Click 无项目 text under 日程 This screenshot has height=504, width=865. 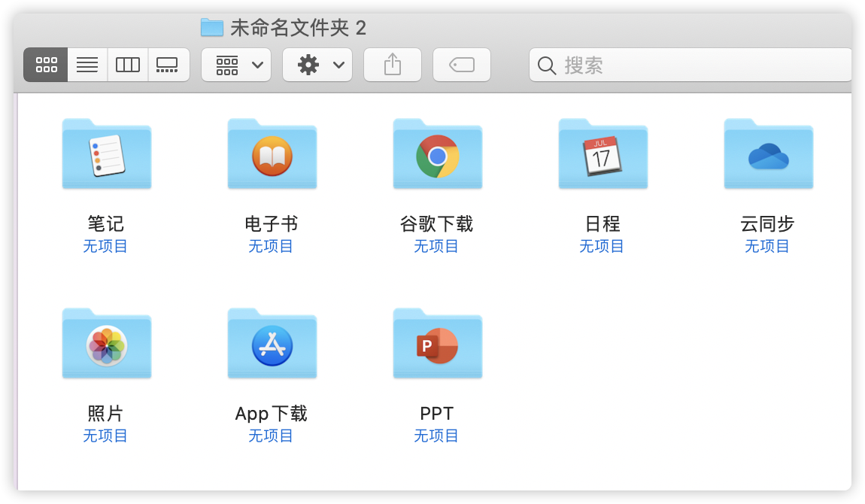(x=602, y=247)
